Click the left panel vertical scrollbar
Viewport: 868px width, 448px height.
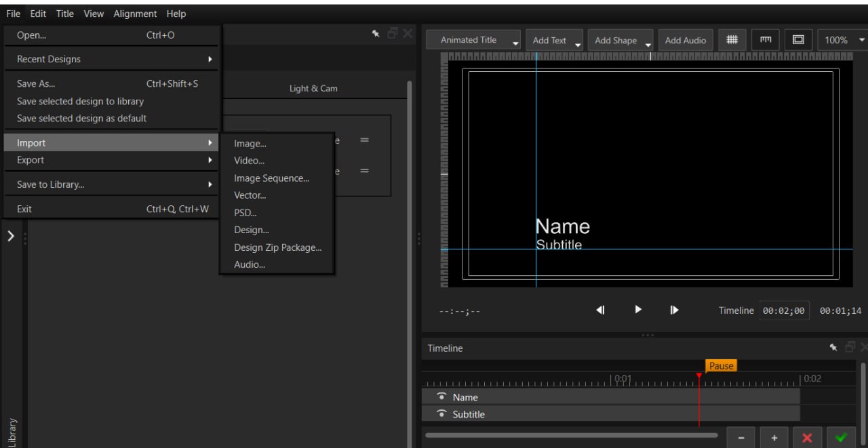409,264
